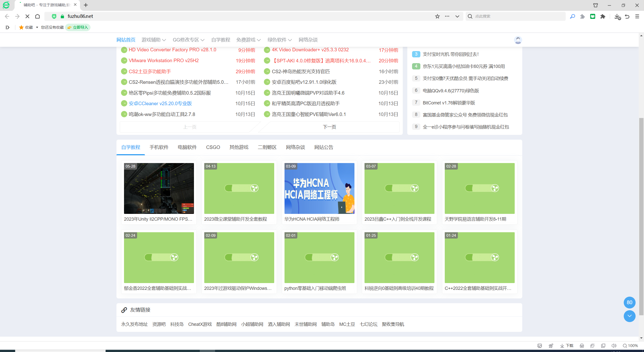Open the skin shirt icon in title bar

595,5
